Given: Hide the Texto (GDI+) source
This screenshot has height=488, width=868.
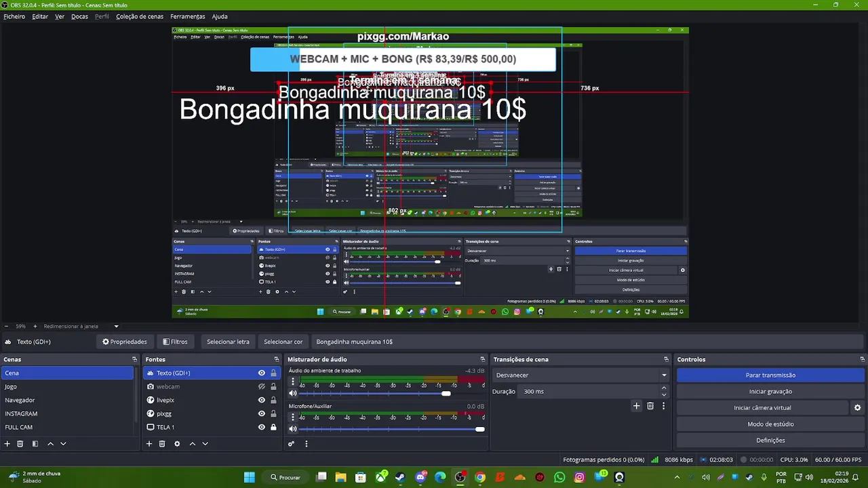Looking at the screenshot, I should pyautogui.click(x=261, y=373).
